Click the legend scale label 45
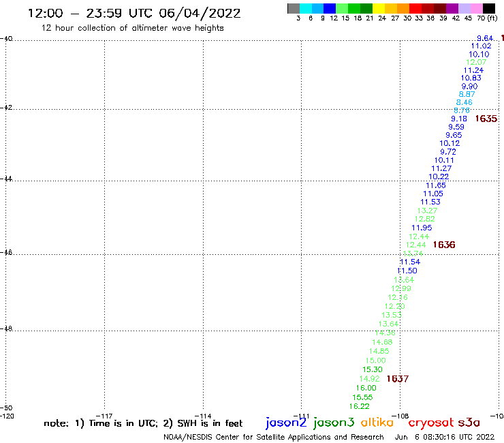Viewport: 504px width, 443px height. (468, 18)
